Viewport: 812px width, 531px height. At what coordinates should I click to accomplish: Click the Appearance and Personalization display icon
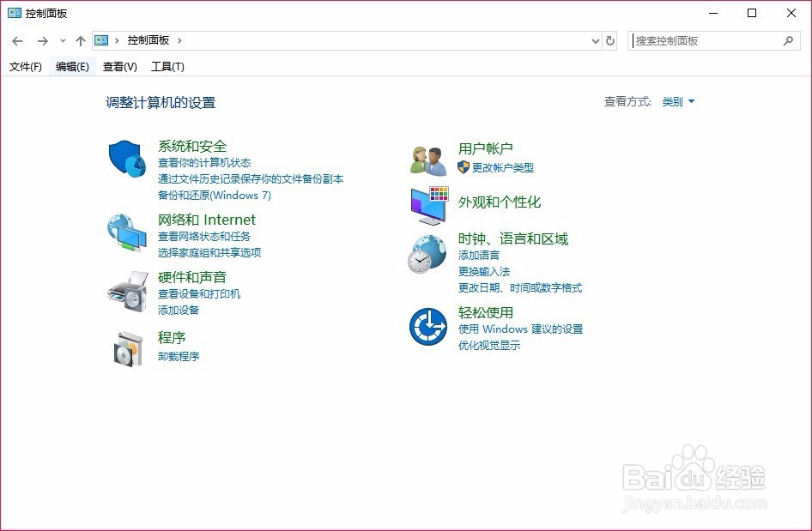tap(427, 206)
